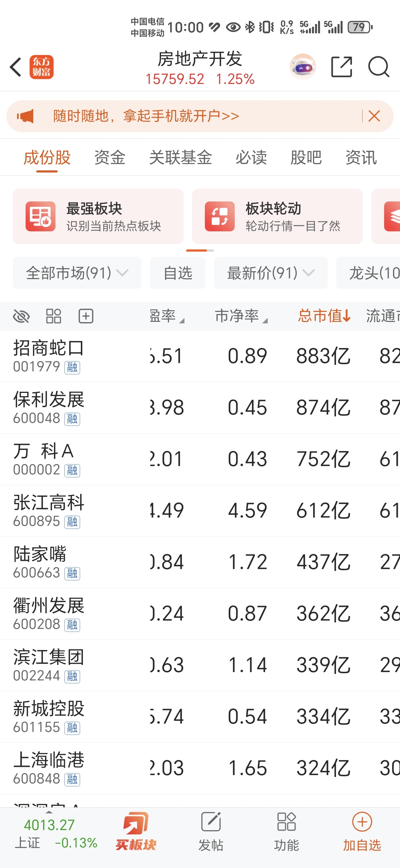
Task: Tap the 板块轮动 card icon
Action: click(220, 216)
